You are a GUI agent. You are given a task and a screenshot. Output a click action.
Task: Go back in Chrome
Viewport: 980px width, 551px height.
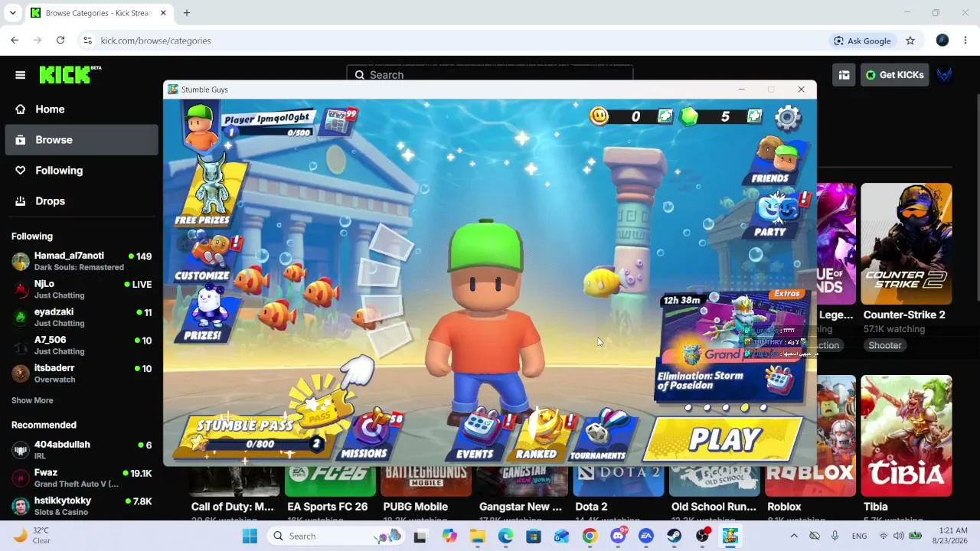click(x=15, y=41)
